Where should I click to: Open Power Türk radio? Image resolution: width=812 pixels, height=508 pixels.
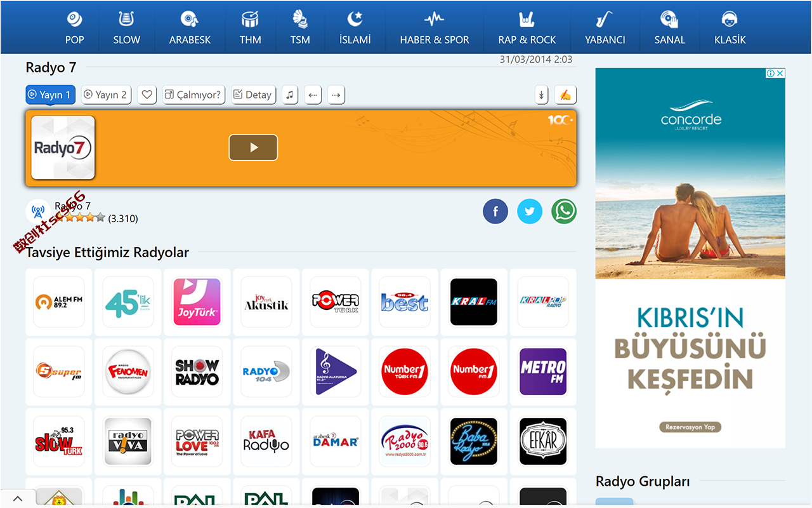coord(336,302)
